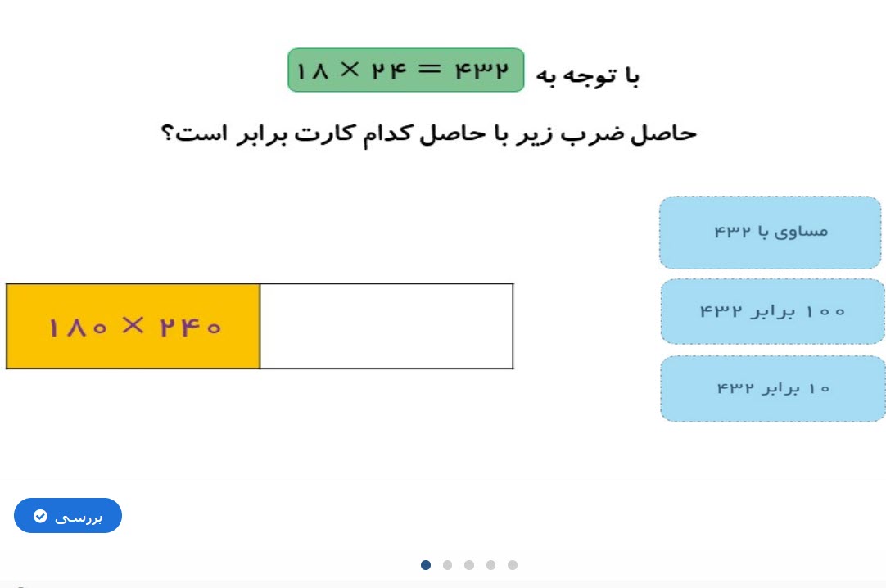Select the card ۱۰ برابر ۴۳۲
This screenshot has height=588, width=886.
click(x=772, y=389)
